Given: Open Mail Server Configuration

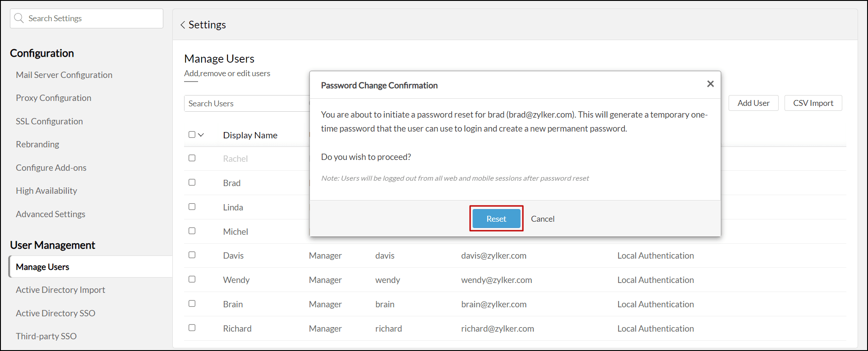Looking at the screenshot, I should click(64, 75).
